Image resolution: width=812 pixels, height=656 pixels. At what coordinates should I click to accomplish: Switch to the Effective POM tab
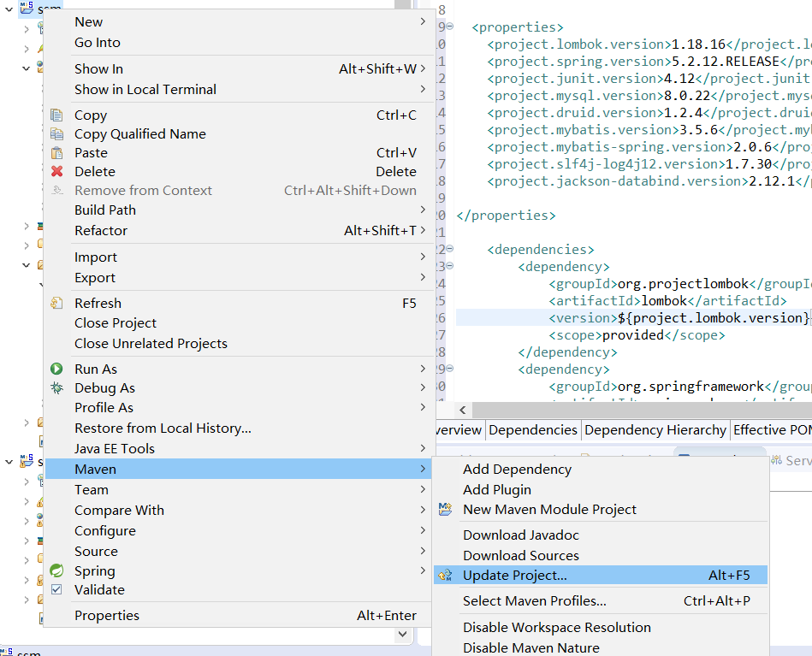tap(772, 429)
